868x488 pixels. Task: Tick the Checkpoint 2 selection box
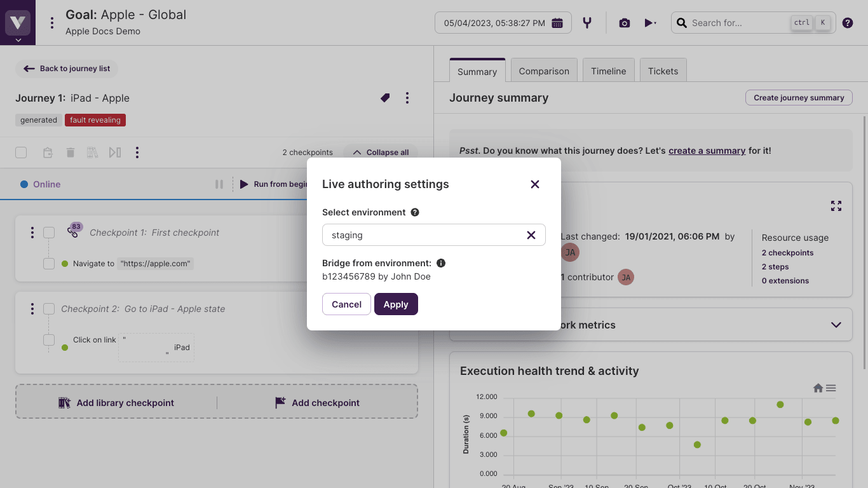tap(49, 309)
